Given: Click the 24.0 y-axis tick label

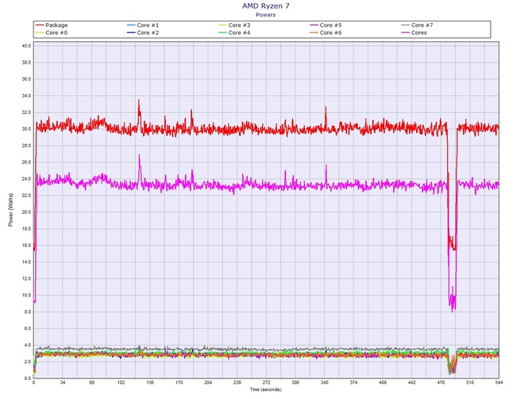Looking at the screenshot, I should click(x=26, y=179).
